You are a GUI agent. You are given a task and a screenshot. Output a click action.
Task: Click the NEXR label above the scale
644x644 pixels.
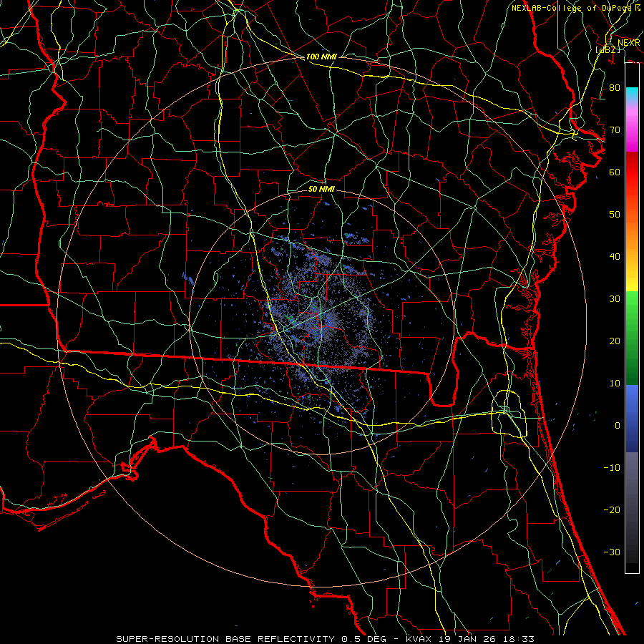pos(629,43)
